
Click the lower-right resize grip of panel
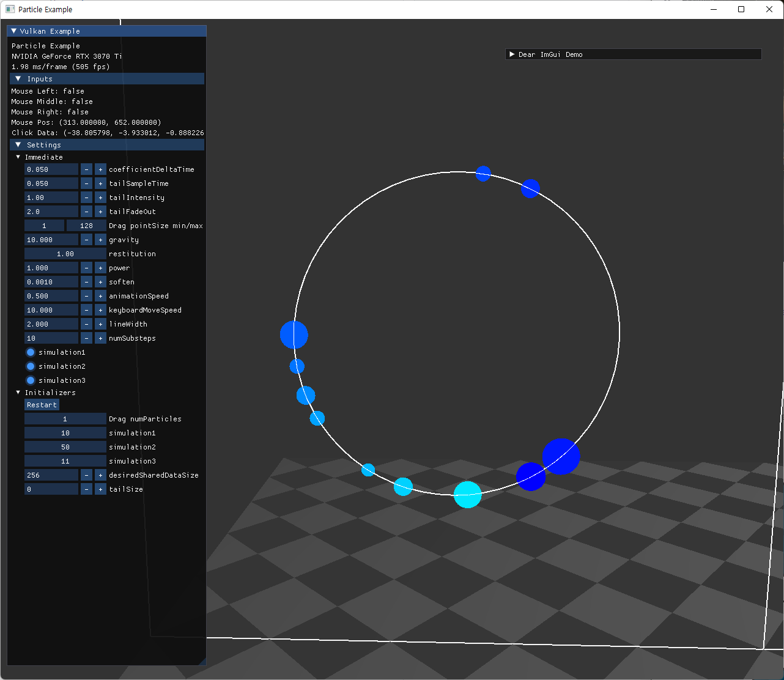(x=202, y=661)
